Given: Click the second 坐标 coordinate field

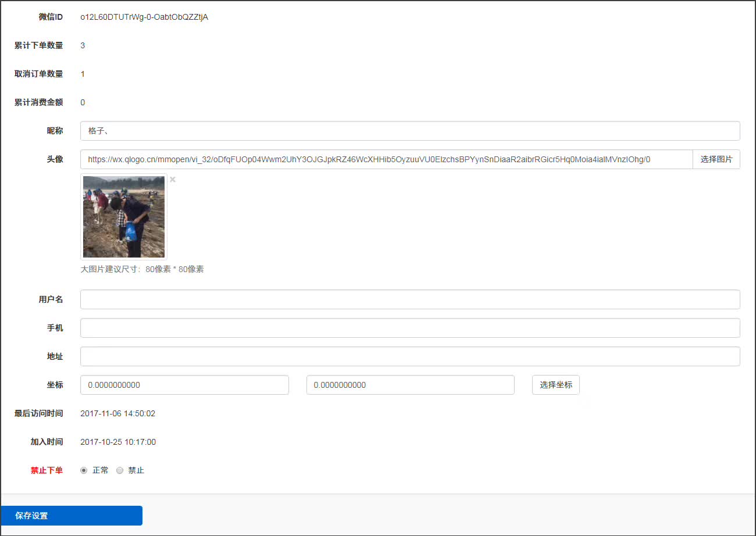Looking at the screenshot, I should point(410,385).
